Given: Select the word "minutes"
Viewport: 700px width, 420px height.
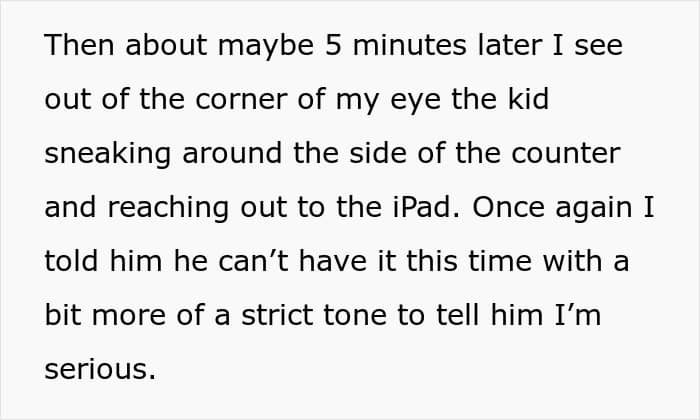Looking at the screenshot, I should point(409,45).
